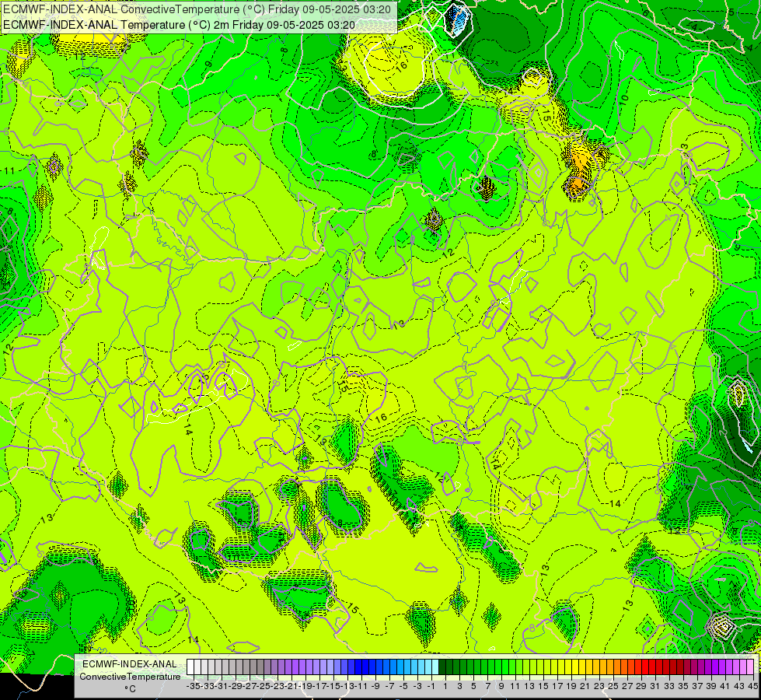
Task: Click legend scale value -15
Action: [333, 686]
